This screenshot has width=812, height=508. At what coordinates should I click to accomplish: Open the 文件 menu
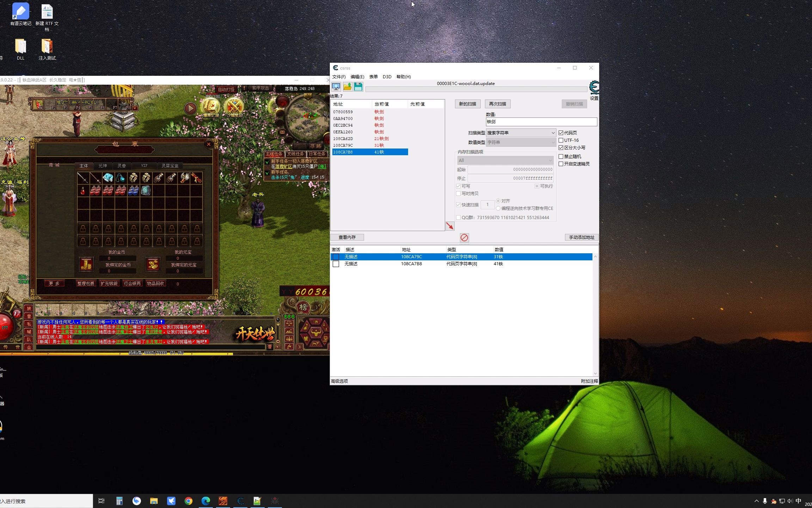pos(339,77)
